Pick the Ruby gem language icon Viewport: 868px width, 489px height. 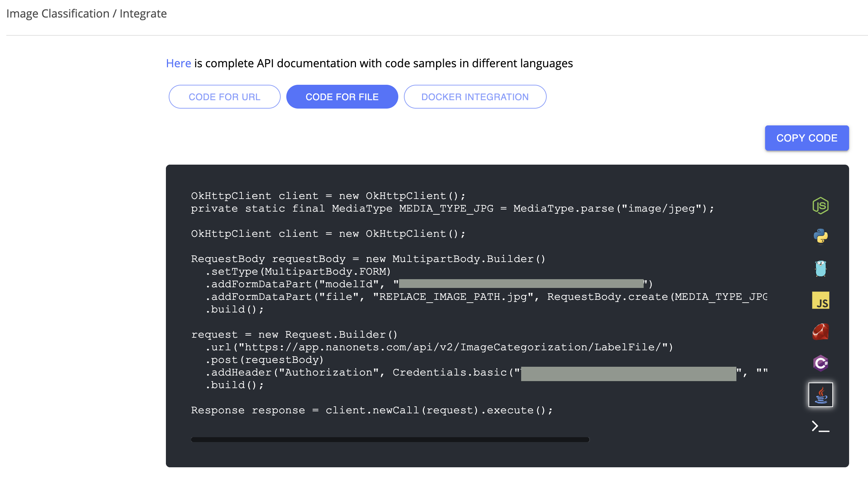(820, 332)
